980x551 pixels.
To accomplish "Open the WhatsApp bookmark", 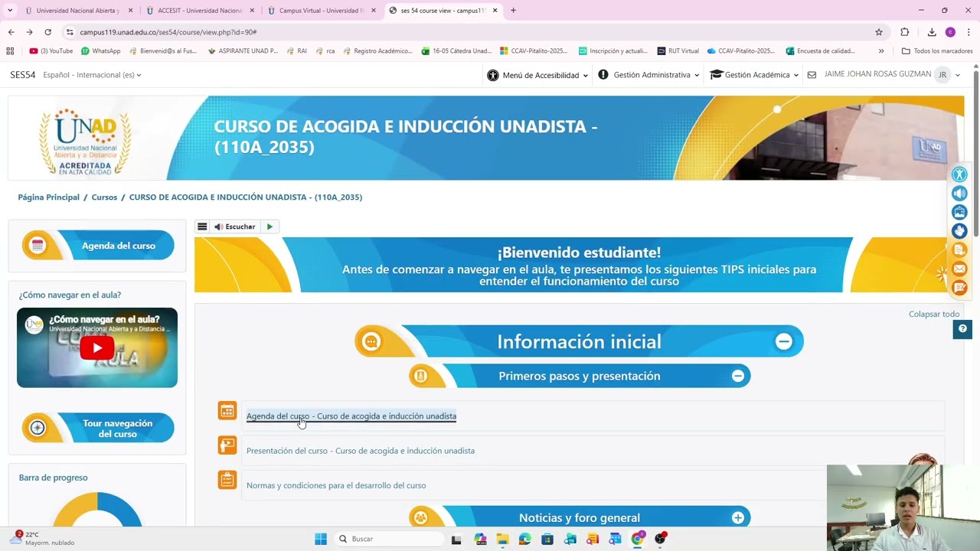I will (x=101, y=51).
